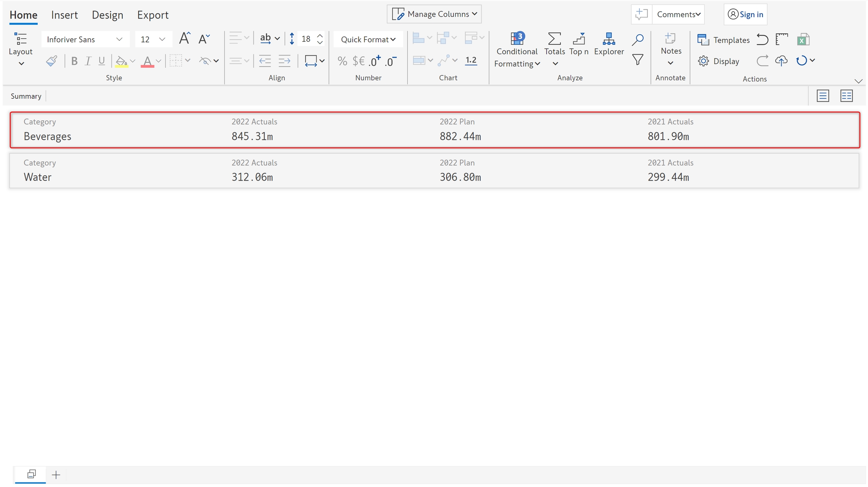Click the undo arrow icon
This screenshot has height=487, width=868.
point(762,40)
